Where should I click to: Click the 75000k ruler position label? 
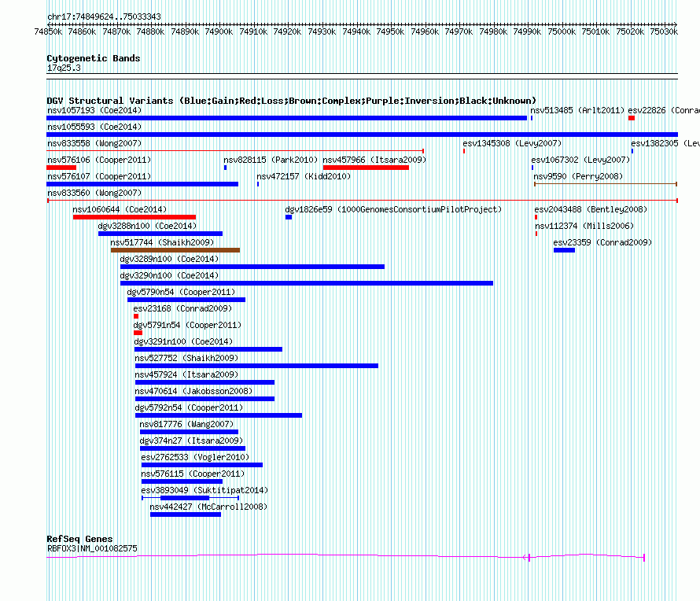[x=562, y=31]
